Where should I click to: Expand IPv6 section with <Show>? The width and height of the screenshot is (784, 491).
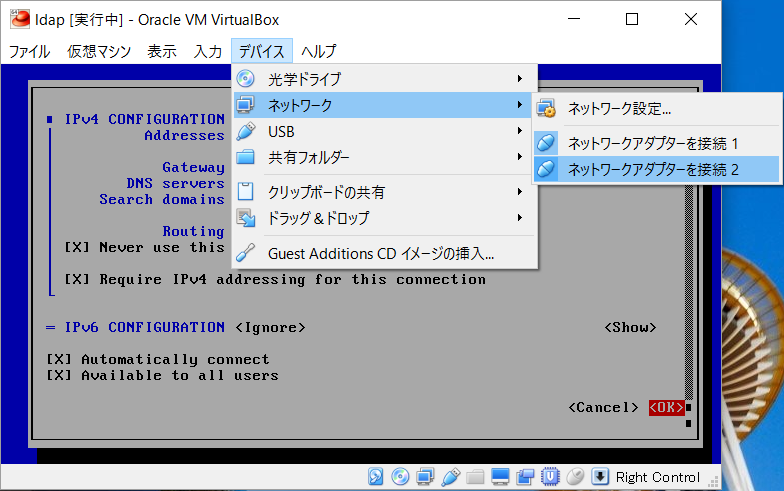630,328
